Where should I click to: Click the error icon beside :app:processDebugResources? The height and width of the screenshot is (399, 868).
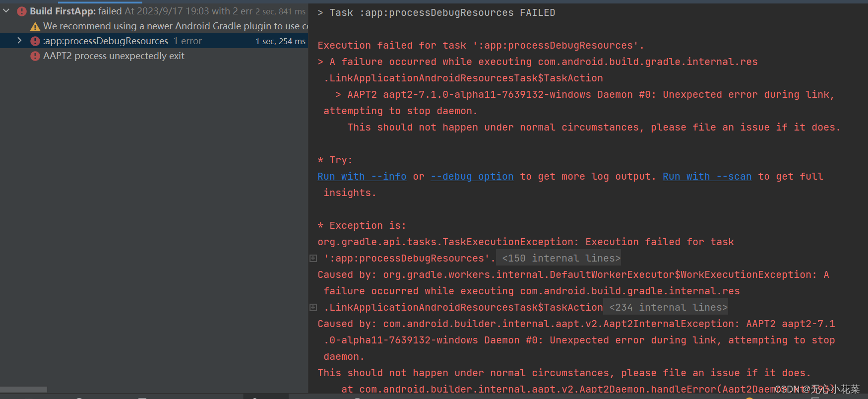tap(35, 41)
